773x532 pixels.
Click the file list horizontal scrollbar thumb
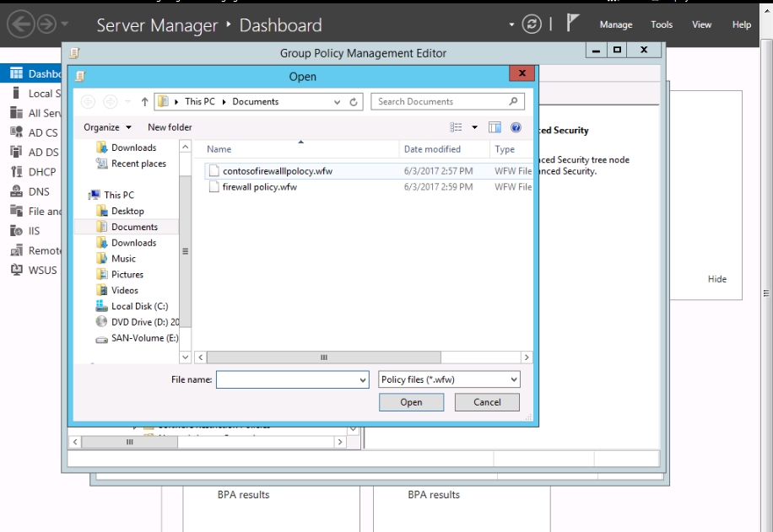tap(323, 357)
